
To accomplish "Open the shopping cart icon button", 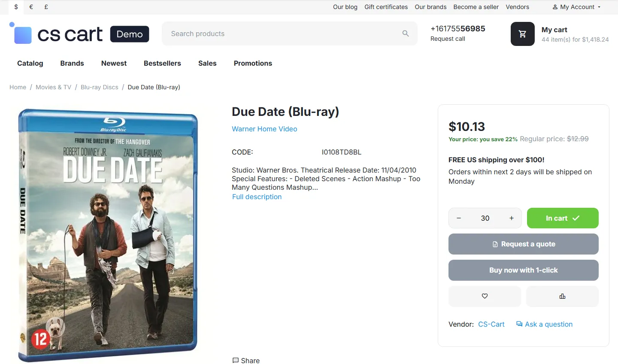I will 522,34.
